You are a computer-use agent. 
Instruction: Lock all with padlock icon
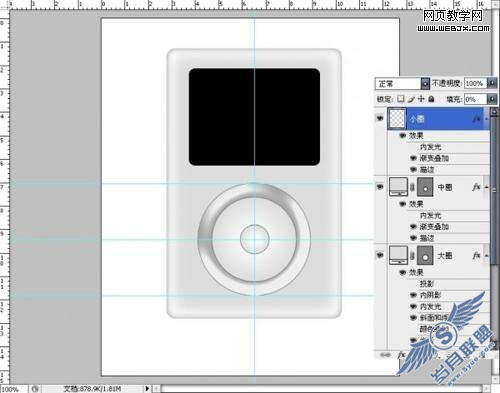tap(431, 99)
